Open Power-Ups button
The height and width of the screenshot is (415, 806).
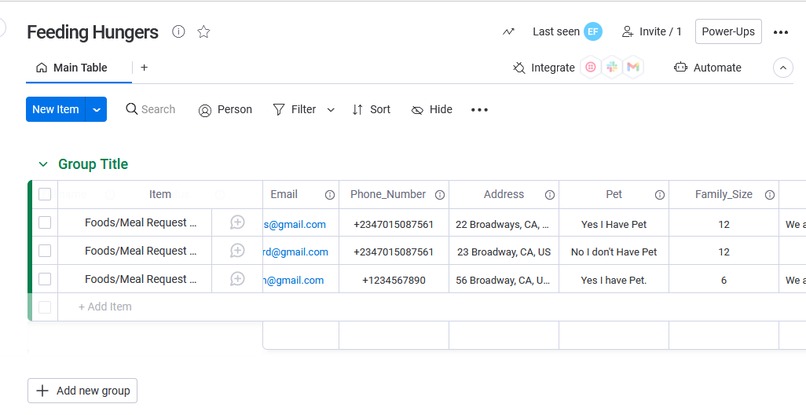[728, 31]
